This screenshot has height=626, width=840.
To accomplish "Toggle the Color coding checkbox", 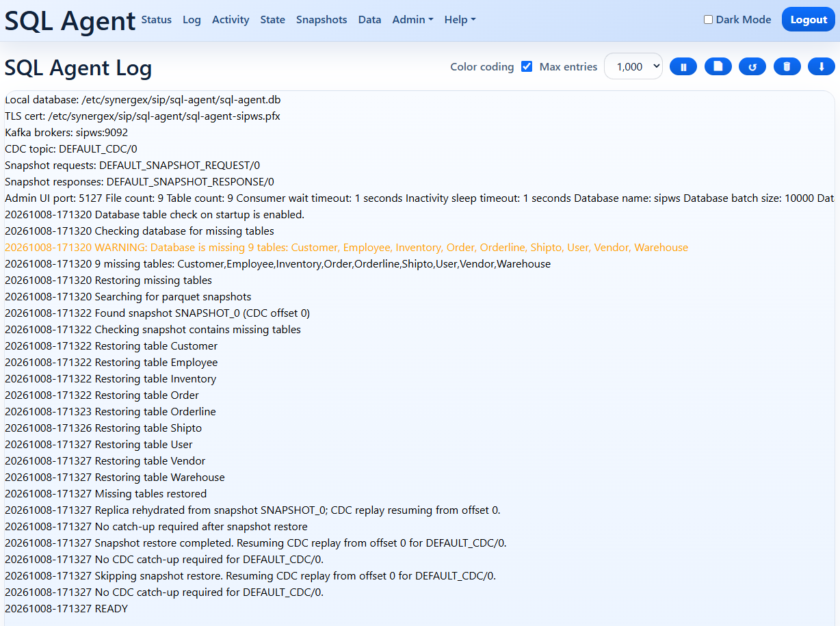I will (527, 66).
